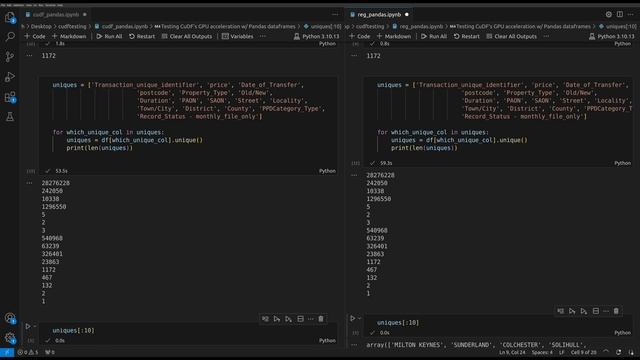Click Run All in left notebook

tap(109, 36)
